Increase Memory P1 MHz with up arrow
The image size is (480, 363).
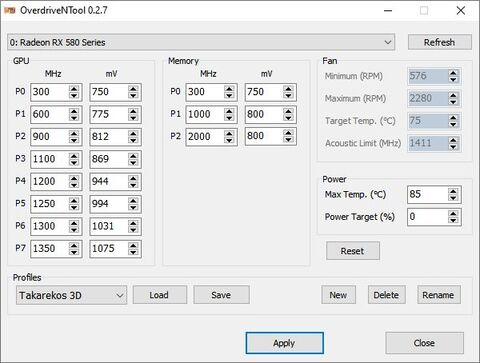click(x=229, y=111)
